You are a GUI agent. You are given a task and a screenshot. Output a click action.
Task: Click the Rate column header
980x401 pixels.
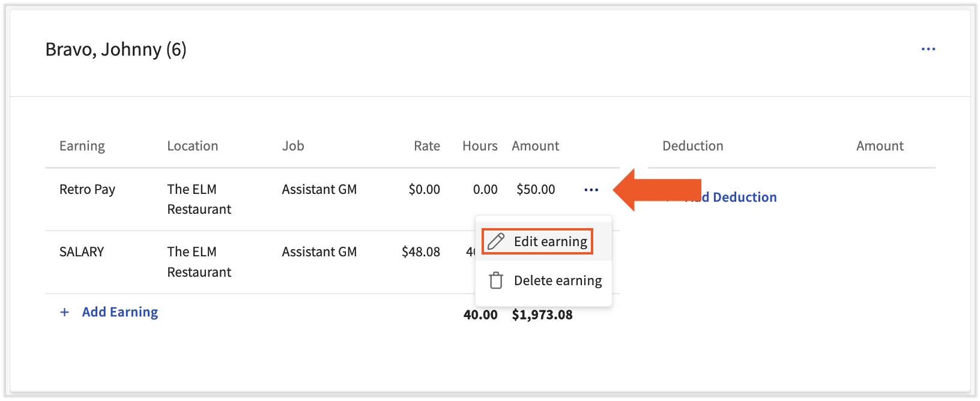[x=426, y=146]
